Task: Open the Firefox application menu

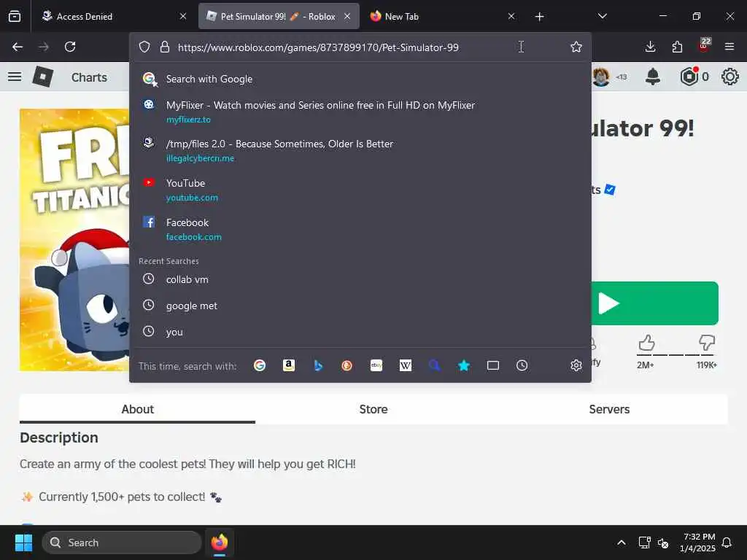Action: 729,47
